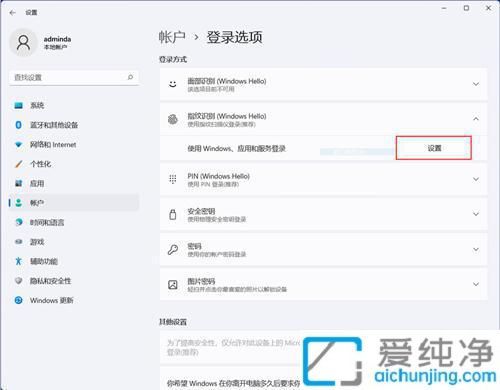
Task: Click the key icon for 密码
Action: point(173,249)
